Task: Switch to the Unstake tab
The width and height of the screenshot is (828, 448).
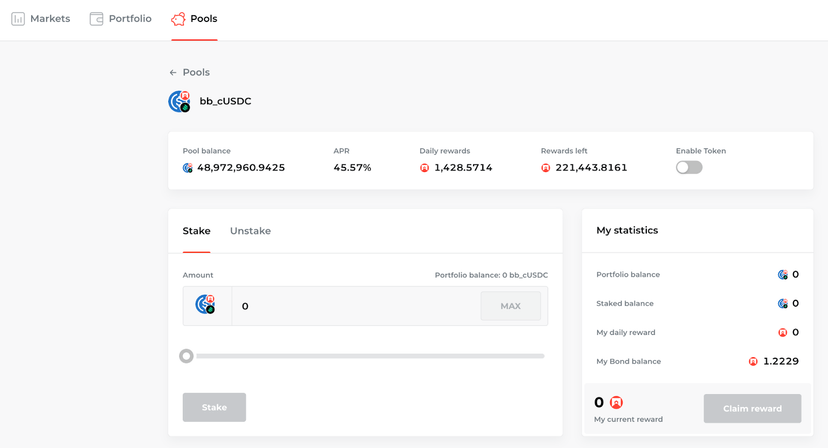Action: 250,231
